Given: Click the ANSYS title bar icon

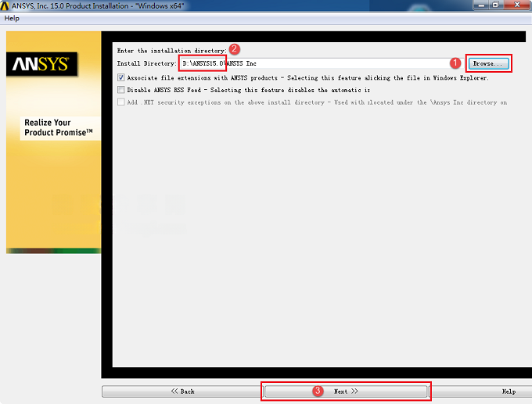Looking at the screenshot, I should click(x=5, y=5).
